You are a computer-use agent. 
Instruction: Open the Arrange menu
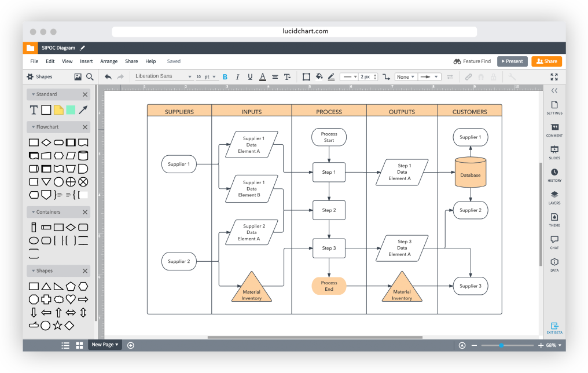click(x=109, y=61)
